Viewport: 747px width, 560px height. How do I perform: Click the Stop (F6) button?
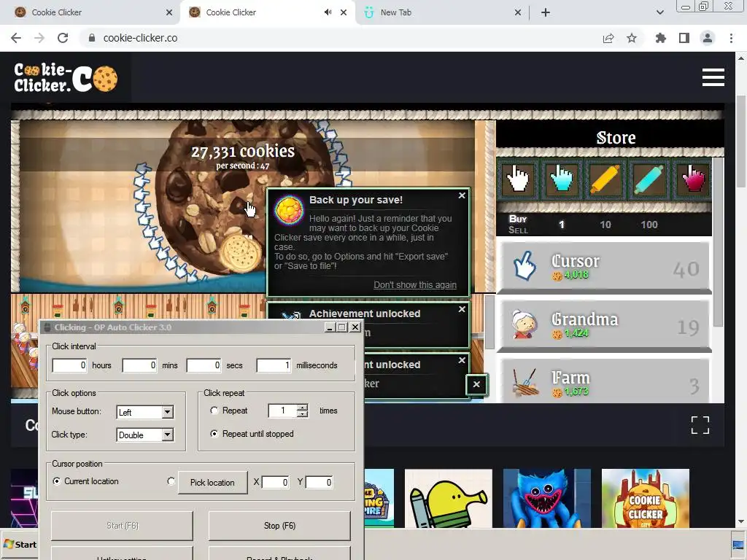pos(279,526)
